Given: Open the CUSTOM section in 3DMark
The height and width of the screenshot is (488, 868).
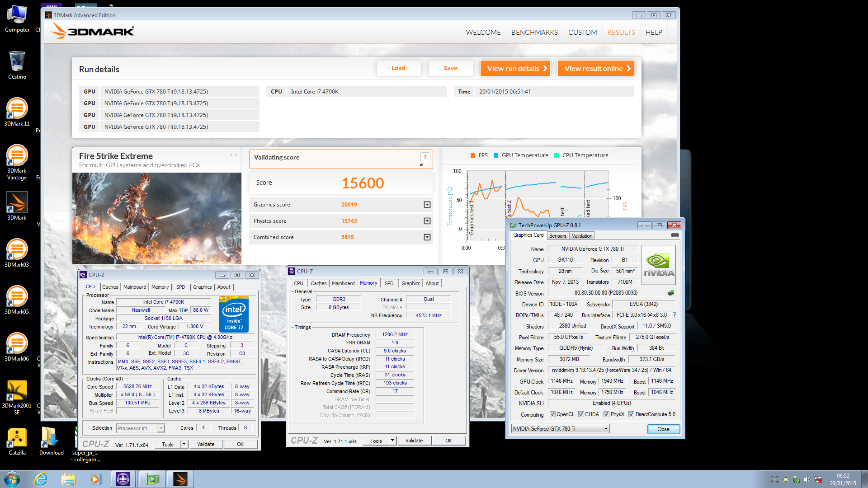Looking at the screenshot, I should pos(582,32).
